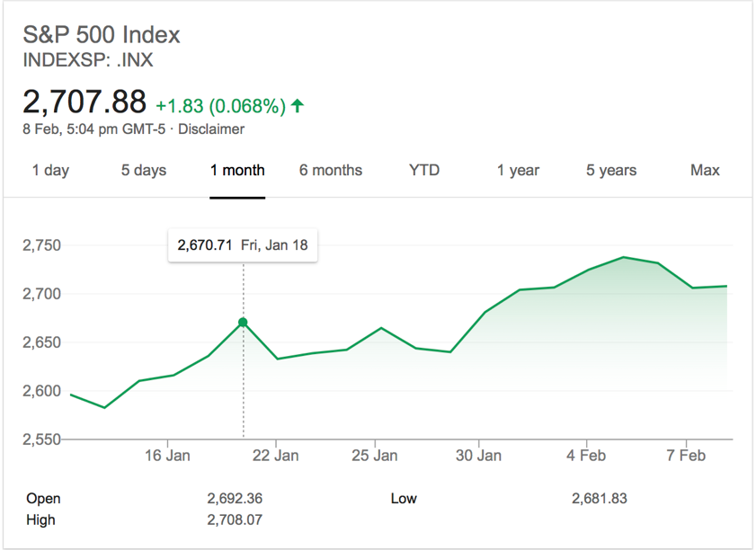
Task: Click the active 1 month tab
Action: [237, 170]
